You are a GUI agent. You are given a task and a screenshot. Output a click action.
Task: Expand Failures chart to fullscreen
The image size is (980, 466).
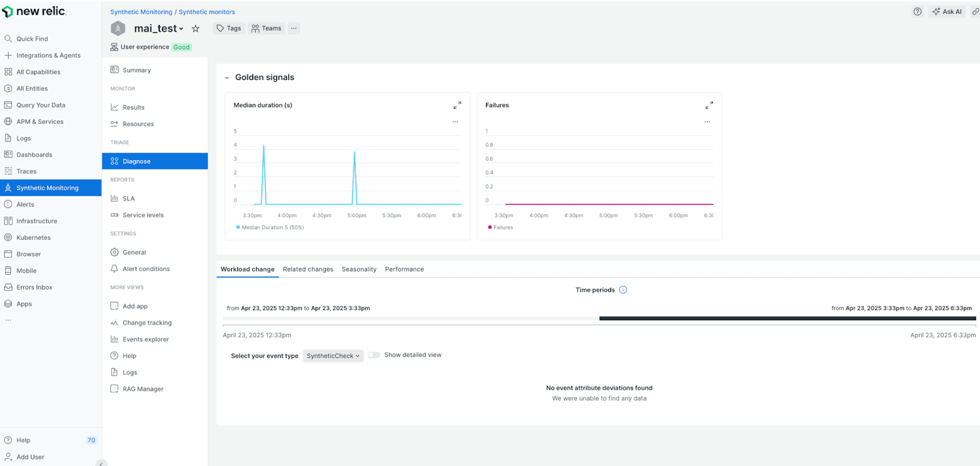(709, 105)
